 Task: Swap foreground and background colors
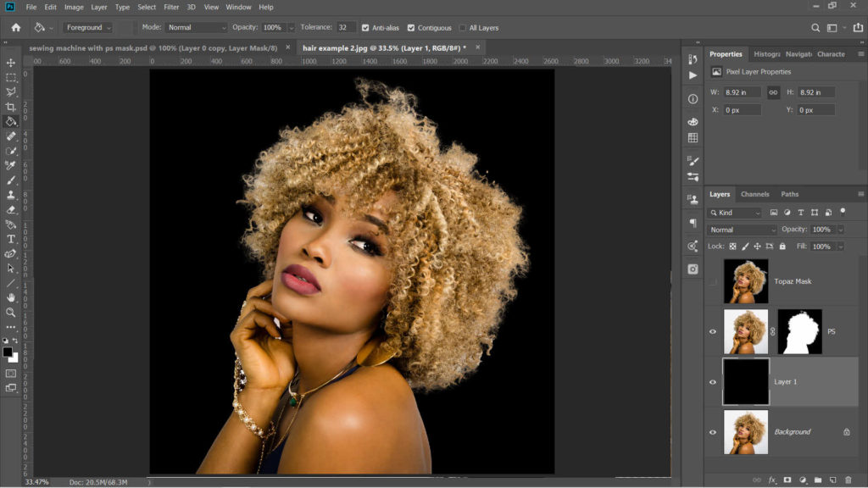point(15,341)
